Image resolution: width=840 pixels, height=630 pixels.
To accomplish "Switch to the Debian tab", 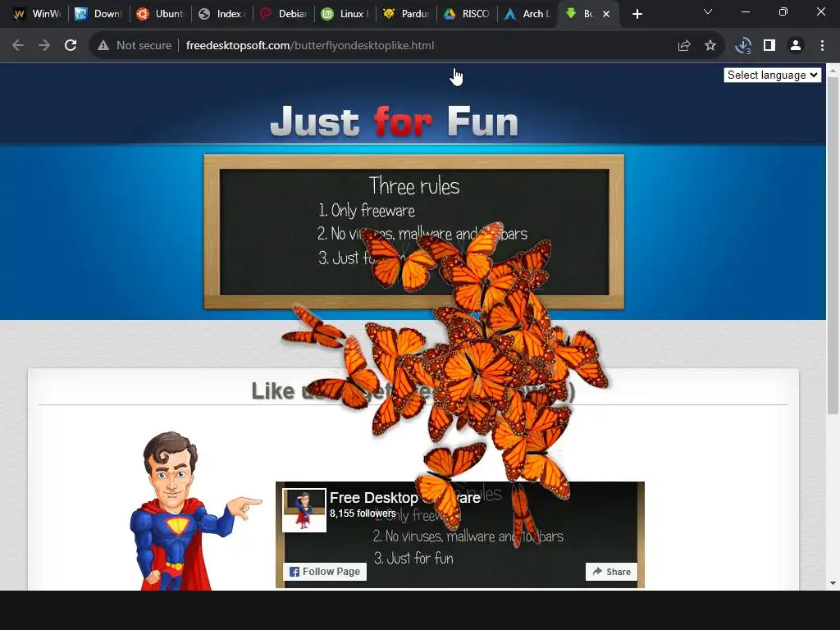I will point(283,15).
